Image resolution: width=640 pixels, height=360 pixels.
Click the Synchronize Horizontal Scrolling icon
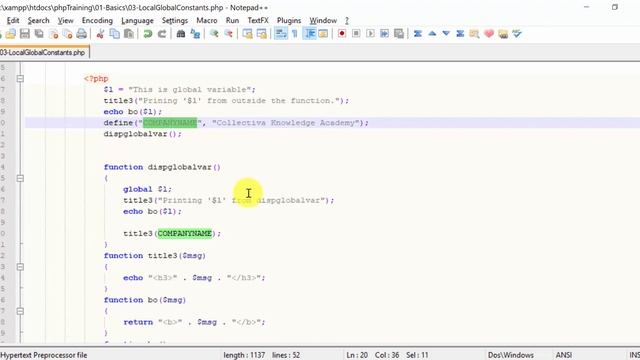click(262, 34)
